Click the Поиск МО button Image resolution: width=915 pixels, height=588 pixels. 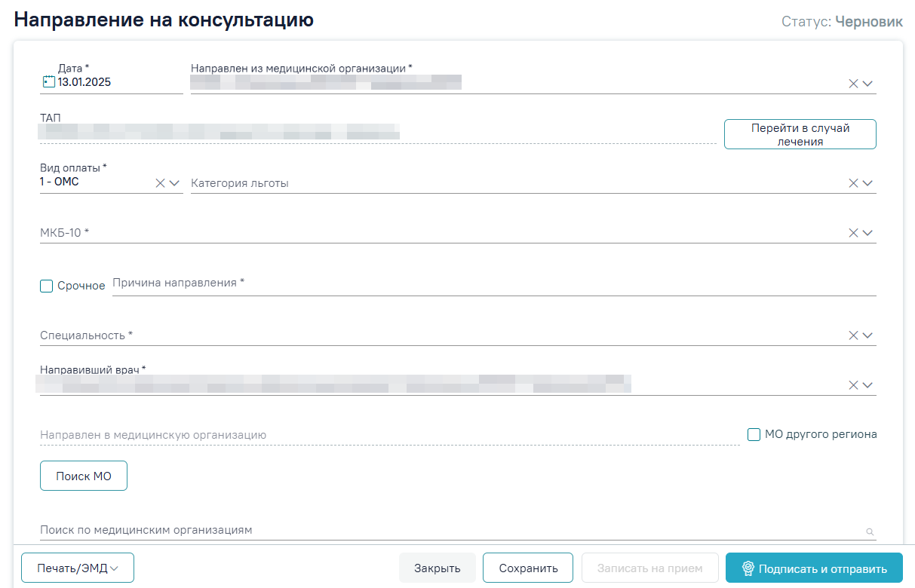point(84,476)
